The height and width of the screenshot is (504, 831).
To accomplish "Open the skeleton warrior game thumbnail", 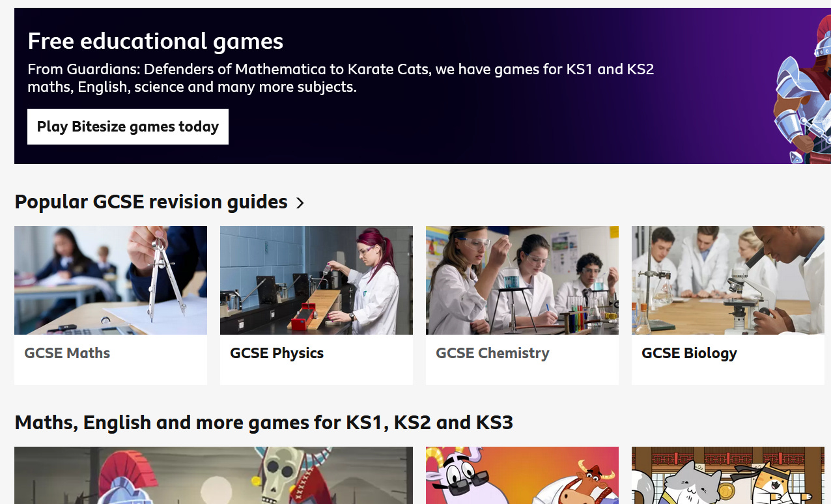I will pos(214,475).
